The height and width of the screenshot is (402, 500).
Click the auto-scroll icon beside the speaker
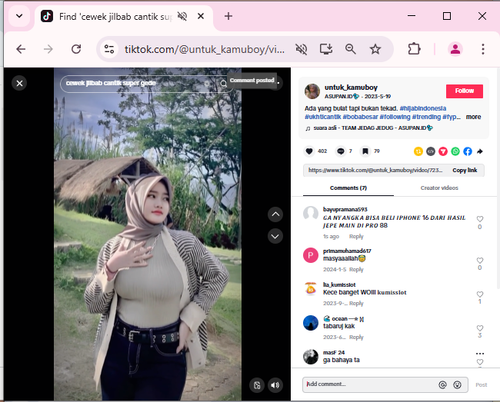[x=257, y=385]
